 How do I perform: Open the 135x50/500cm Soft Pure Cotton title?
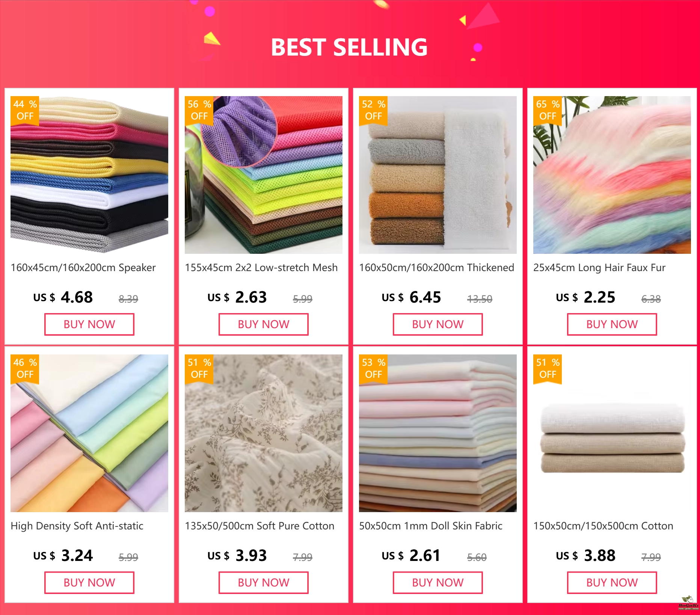259,526
